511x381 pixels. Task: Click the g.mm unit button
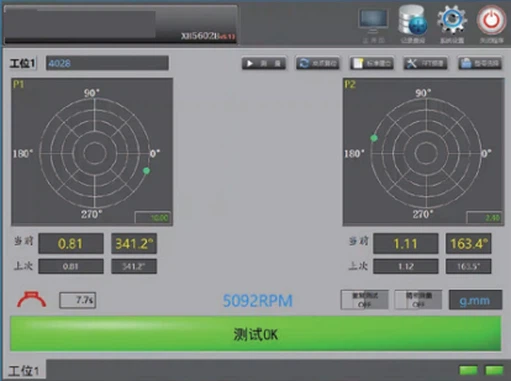click(x=475, y=300)
